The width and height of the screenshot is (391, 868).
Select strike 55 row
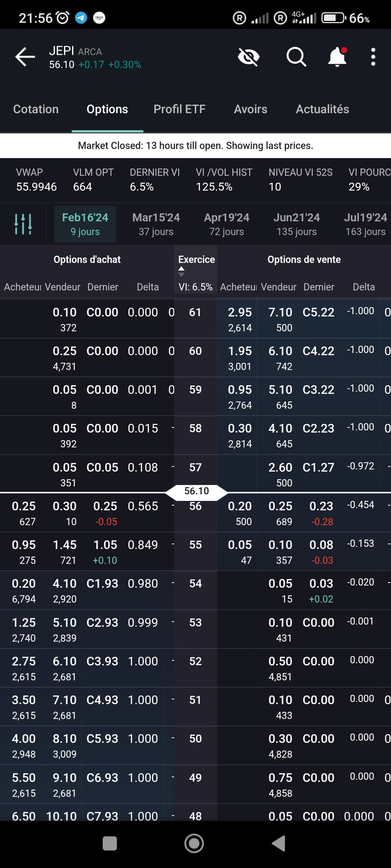click(x=195, y=552)
